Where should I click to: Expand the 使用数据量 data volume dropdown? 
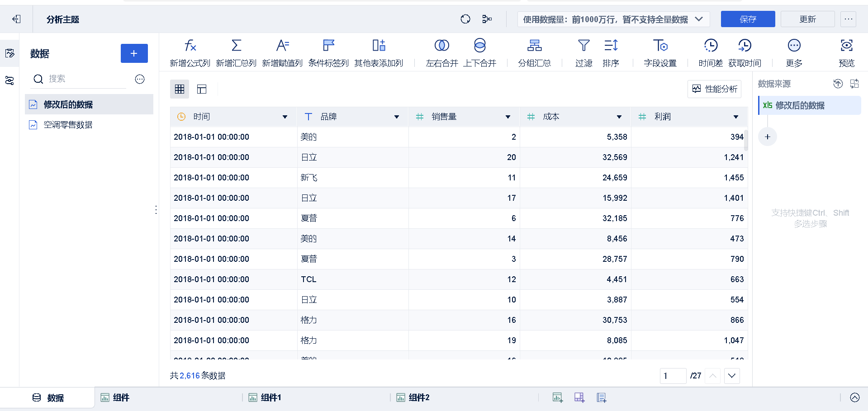pyautogui.click(x=613, y=19)
